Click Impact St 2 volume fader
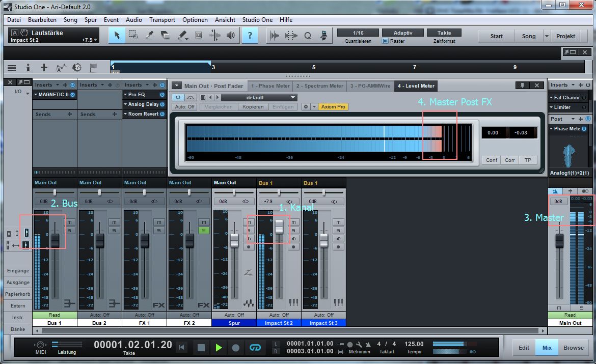Viewport: 596px width, 364px height. coord(279,227)
